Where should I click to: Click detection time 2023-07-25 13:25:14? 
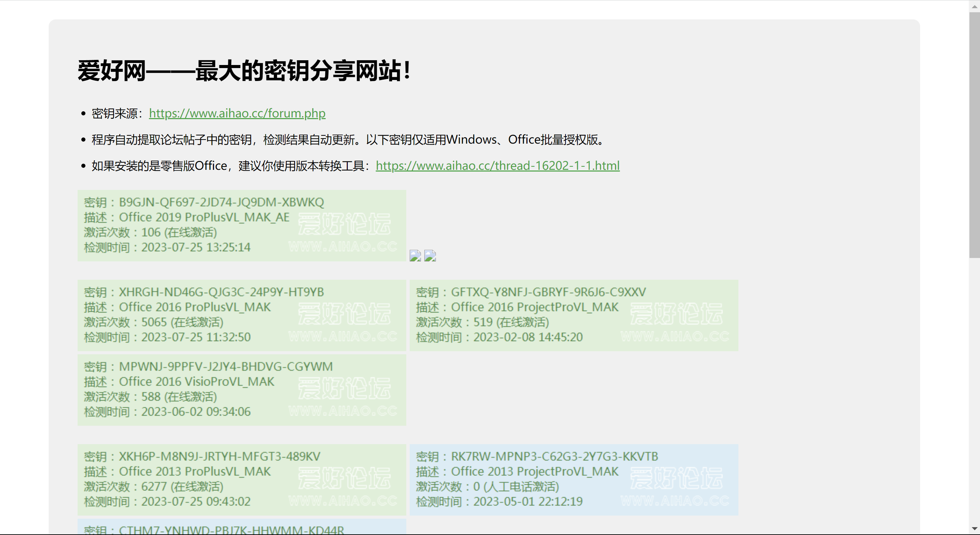point(196,248)
